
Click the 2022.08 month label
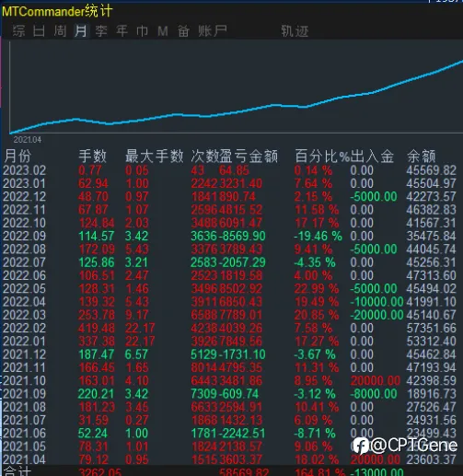point(24,250)
